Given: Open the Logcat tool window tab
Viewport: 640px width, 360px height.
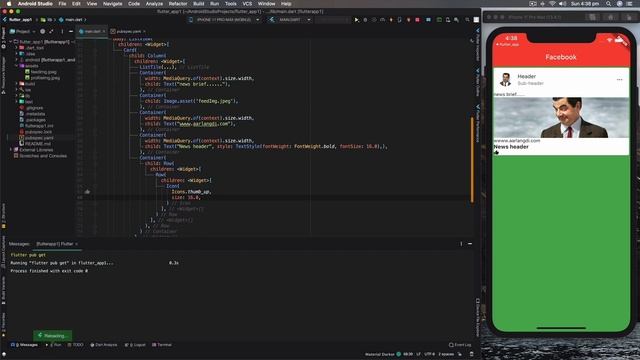Looking at the screenshot, I should coord(135,345).
